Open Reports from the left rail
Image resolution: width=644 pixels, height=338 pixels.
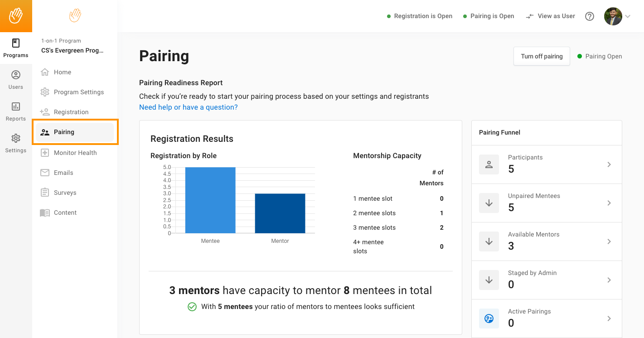coord(16,111)
